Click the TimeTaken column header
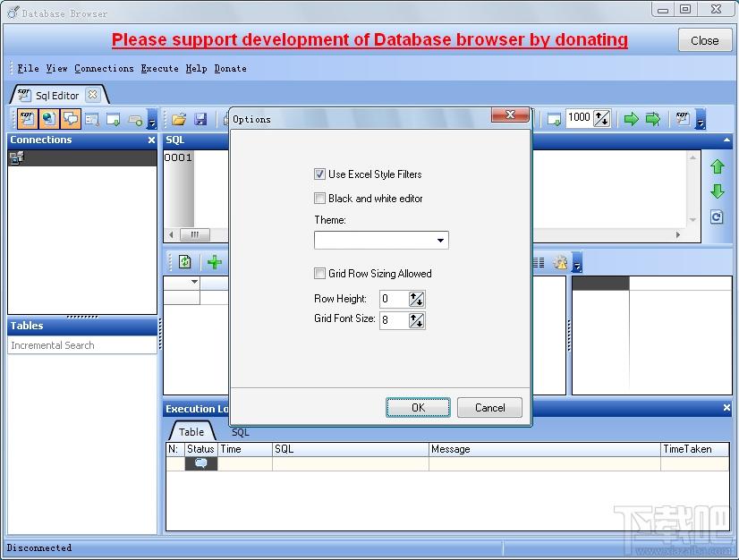 click(694, 449)
